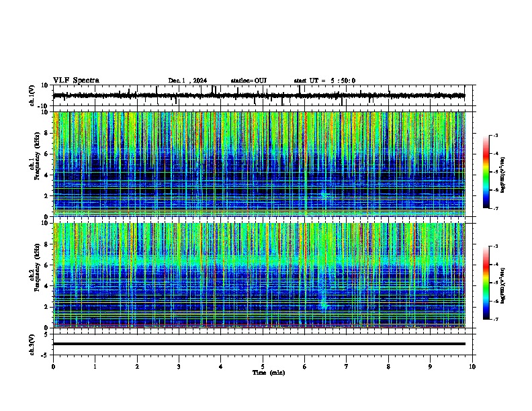Click the 'ch.1(V)' waveform axis label
Viewport: 532px width, 411px height.
click(x=32, y=95)
